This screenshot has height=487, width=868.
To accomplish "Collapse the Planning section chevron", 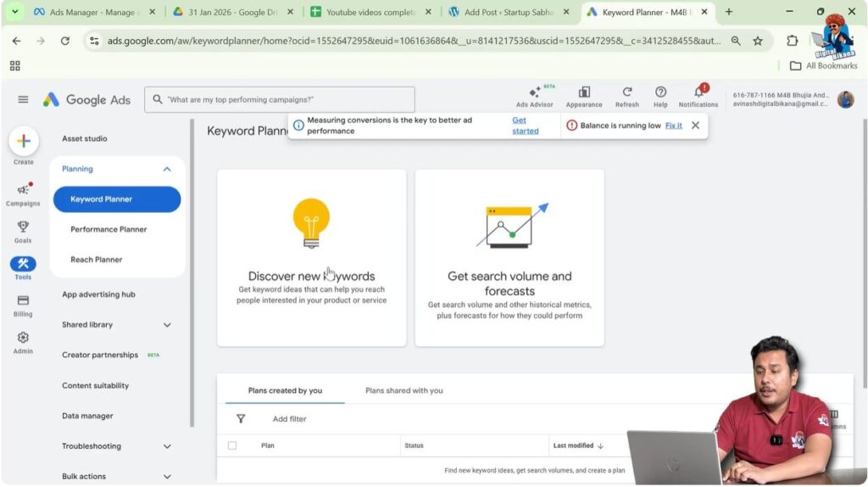I will [x=167, y=169].
